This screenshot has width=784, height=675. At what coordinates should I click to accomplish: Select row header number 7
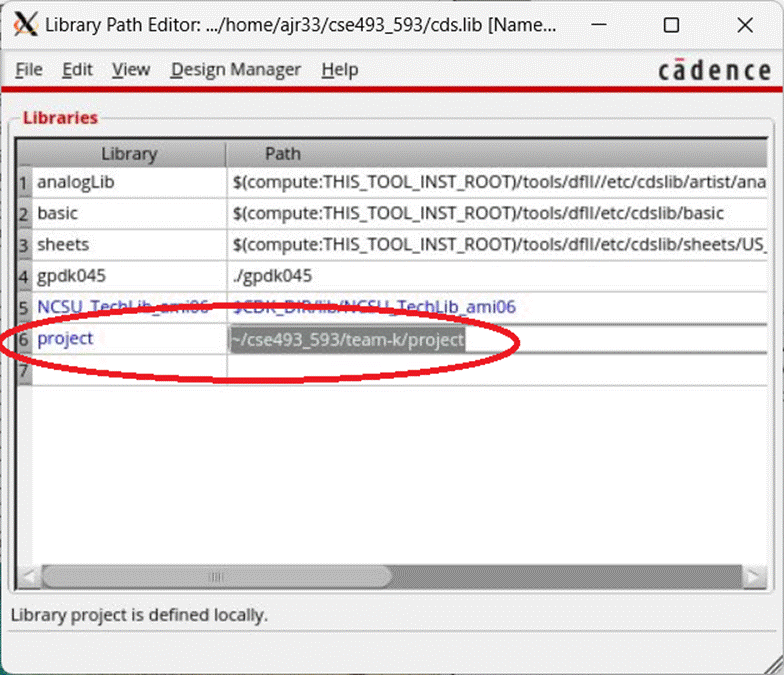(x=24, y=370)
